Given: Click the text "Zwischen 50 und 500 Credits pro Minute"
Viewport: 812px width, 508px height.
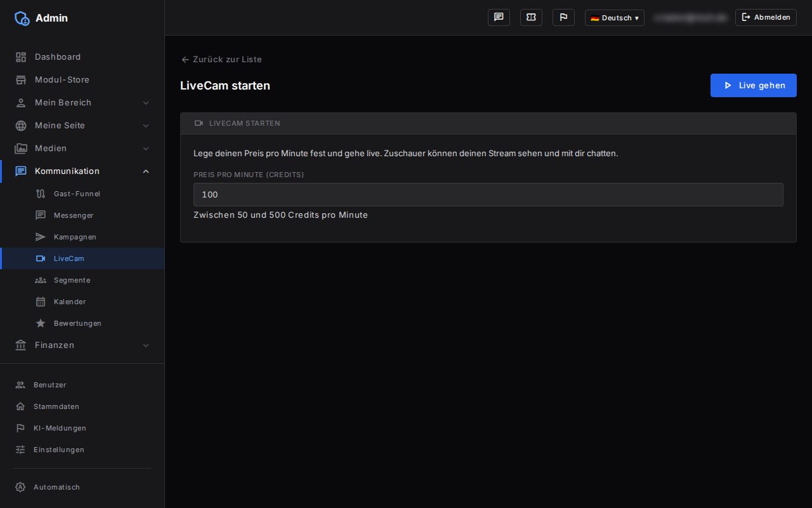Looking at the screenshot, I should (x=280, y=215).
